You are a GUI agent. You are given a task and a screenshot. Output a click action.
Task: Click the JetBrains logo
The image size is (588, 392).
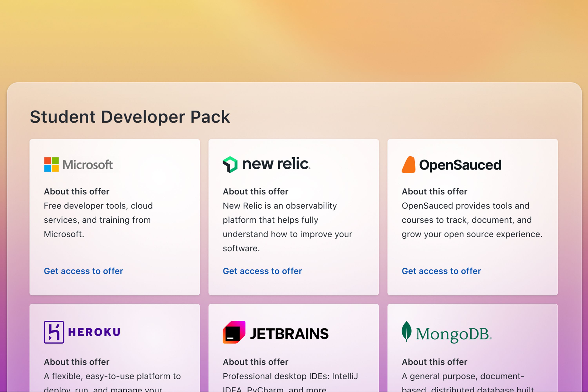click(276, 332)
